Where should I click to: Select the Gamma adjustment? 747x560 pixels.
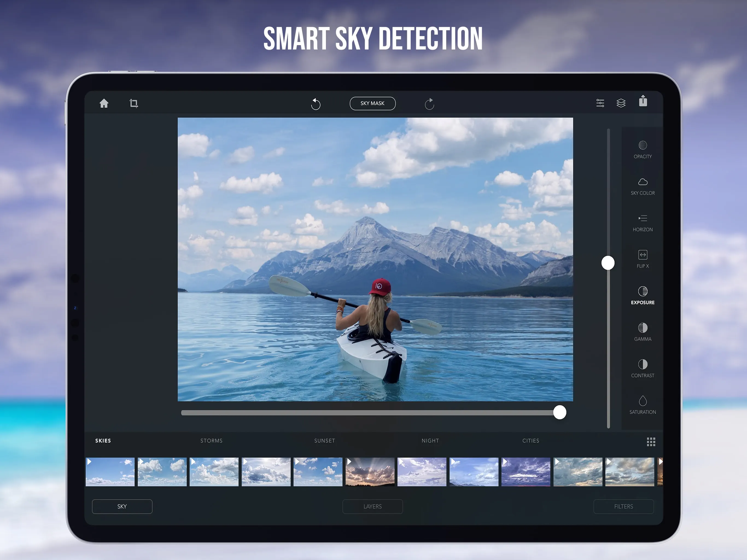642,332
